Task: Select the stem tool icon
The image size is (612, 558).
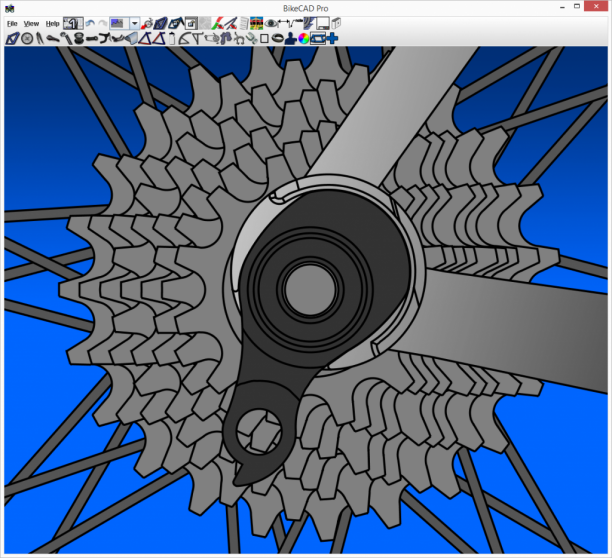Action: [92, 39]
